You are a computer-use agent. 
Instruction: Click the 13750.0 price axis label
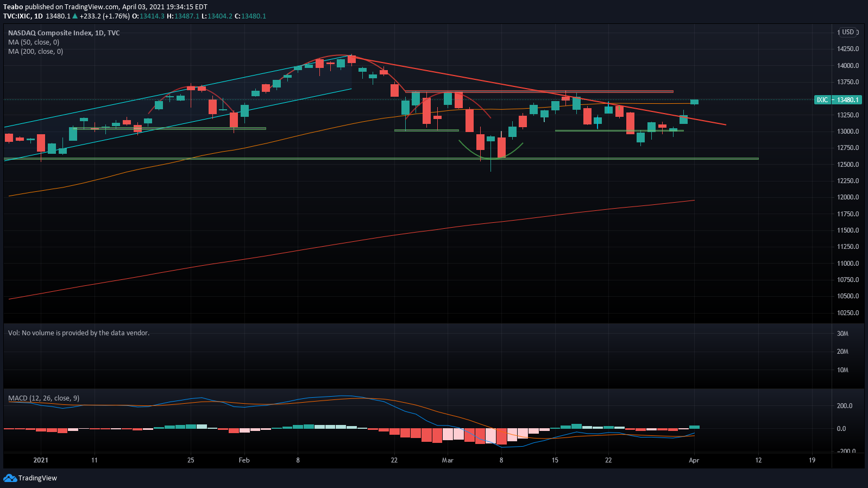[848, 82]
